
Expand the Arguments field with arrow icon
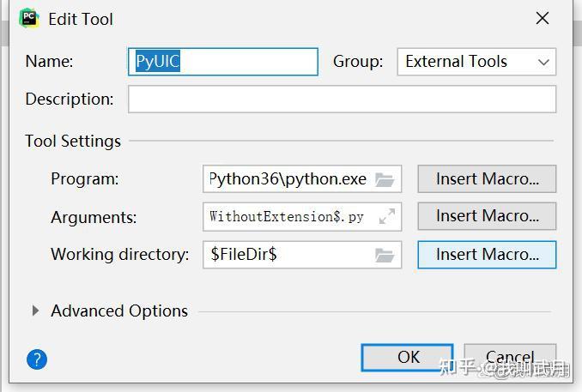click(387, 216)
